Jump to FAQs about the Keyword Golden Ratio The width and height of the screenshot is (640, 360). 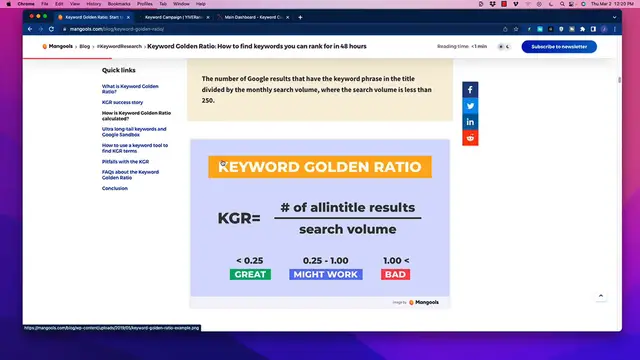tap(130, 175)
